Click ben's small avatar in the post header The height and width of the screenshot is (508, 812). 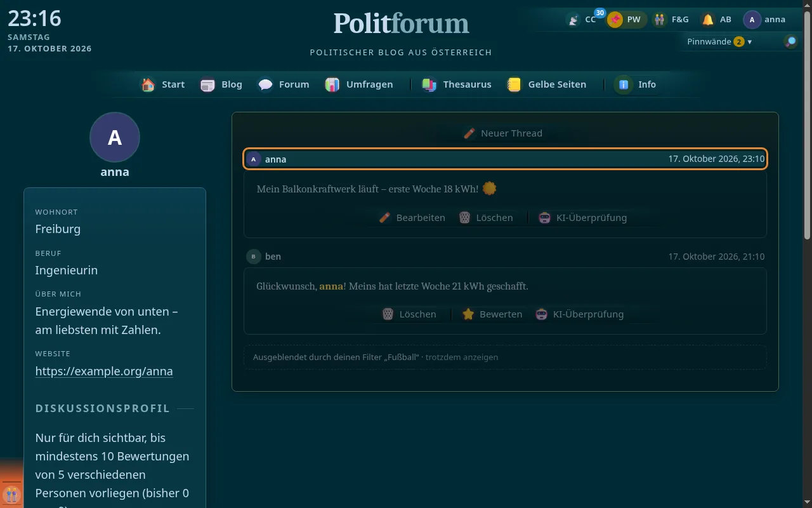[254, 257]
